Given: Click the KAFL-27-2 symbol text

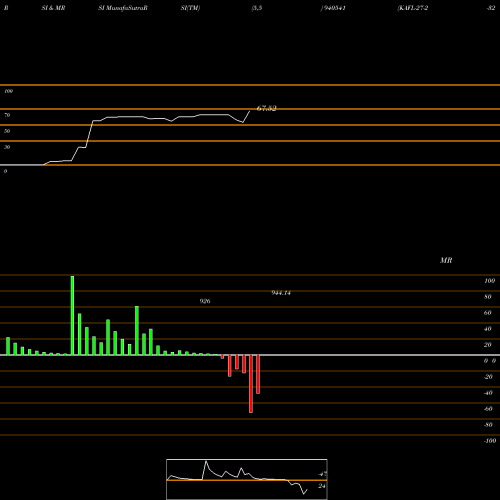Looking at the screenshot, I should tap(413, 8).
